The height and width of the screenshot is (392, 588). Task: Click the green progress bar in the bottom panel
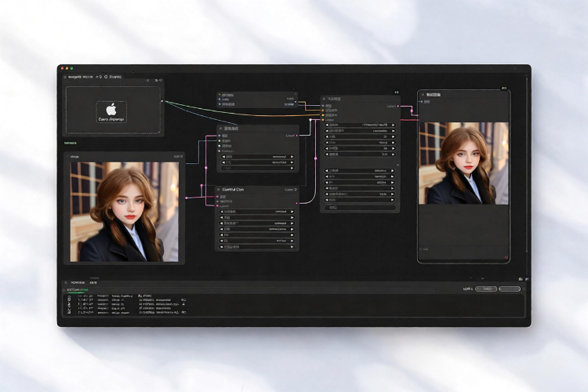point(76,292)
